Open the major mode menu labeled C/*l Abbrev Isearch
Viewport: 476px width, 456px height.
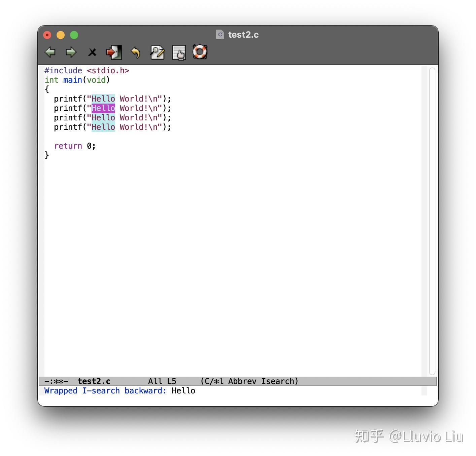(x=249, y=381)
